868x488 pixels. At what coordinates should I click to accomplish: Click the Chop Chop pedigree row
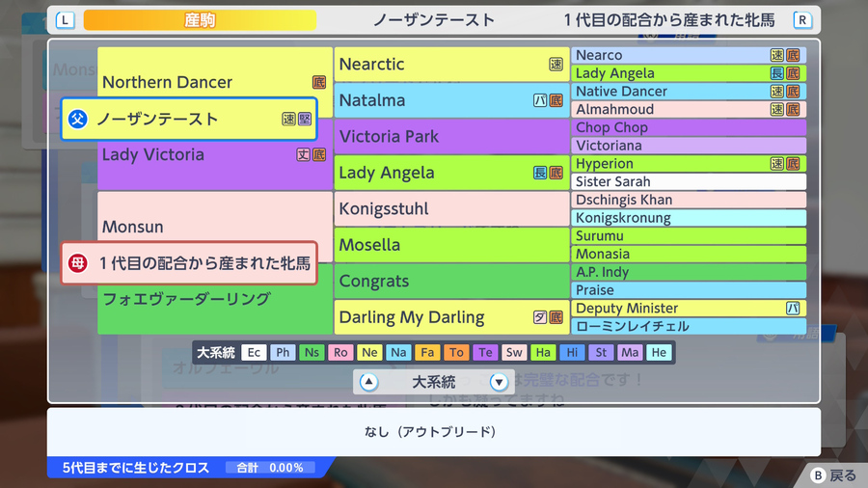point(689,127)
